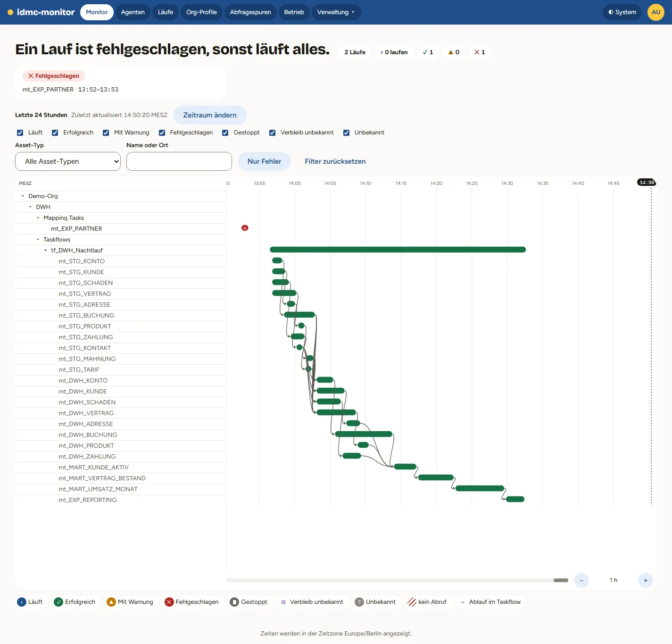672x644 pixels.
Task: Uncheck the Fehlgeschlagen filter checkbox
Action: point(162,133)
